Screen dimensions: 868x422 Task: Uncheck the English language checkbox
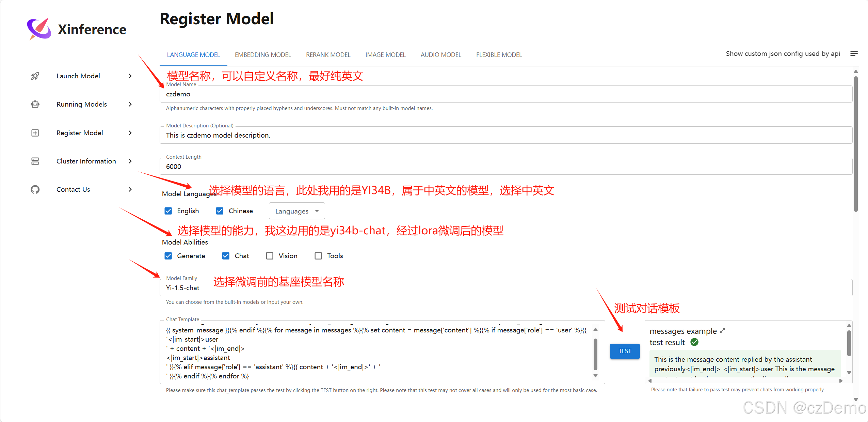tap(168, 211)
